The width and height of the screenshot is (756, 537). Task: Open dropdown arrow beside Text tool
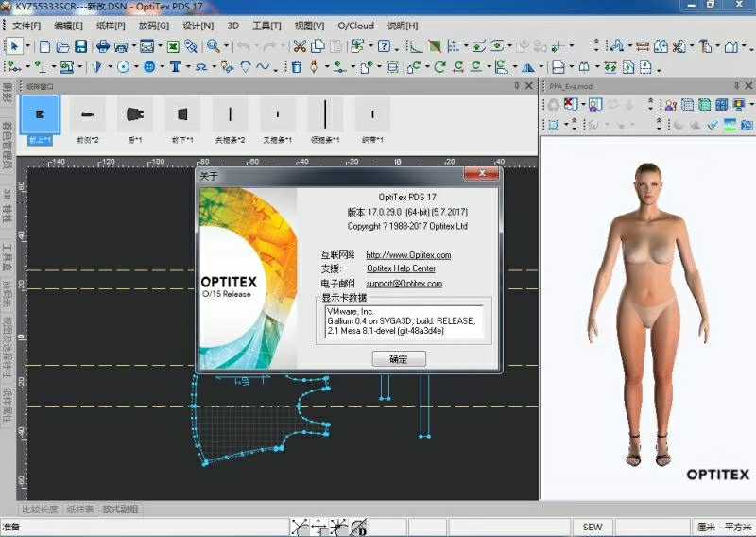[x=188, y=67]
